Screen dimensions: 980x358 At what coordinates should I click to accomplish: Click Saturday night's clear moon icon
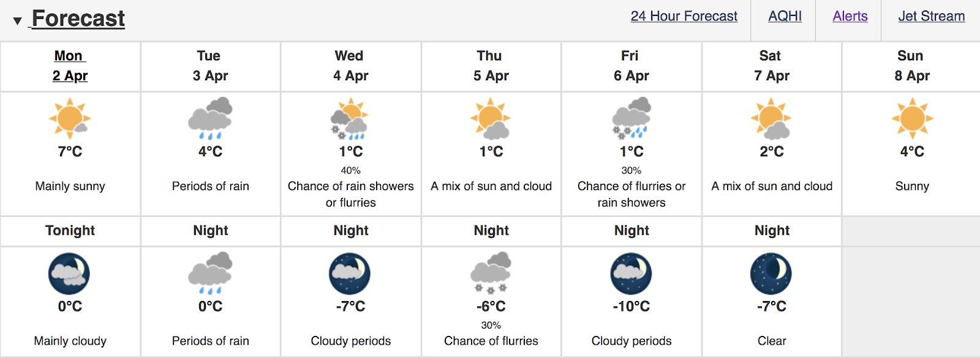click(x=771, y=273)
